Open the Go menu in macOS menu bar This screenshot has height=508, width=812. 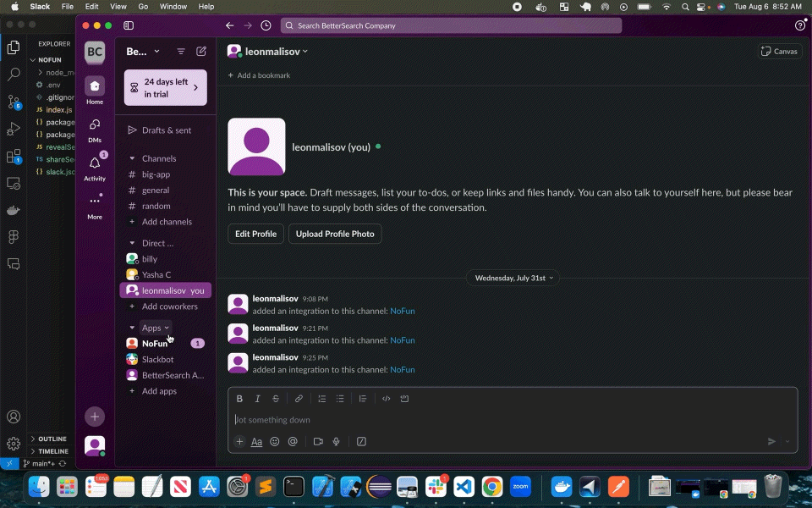[143, 7]
